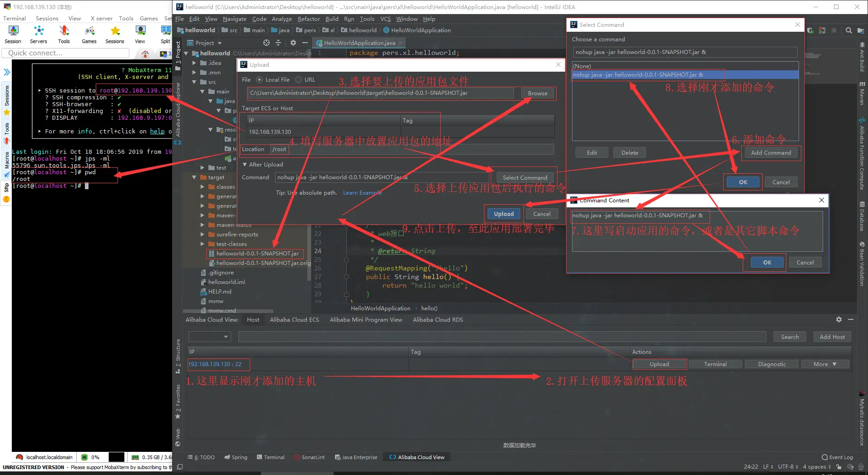The image size is (868, 475).
Task: Collapse the target folder arrow
Action: [194, 177]
